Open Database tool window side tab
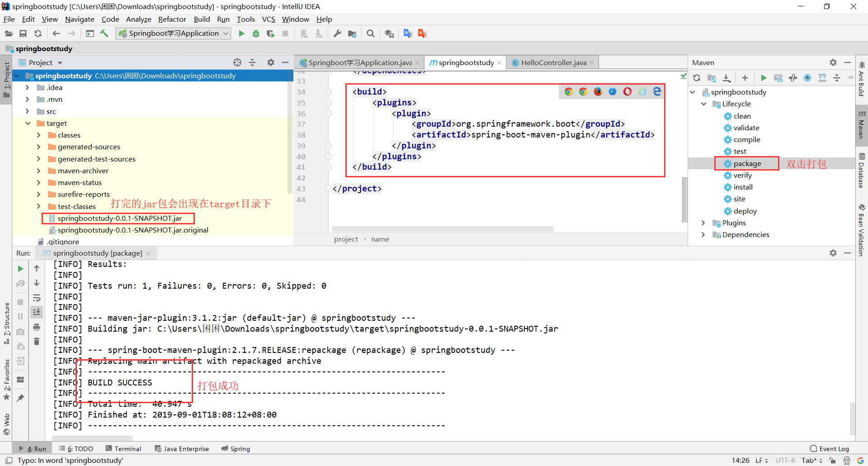868x466 pixels. pyautogui.click(x=861, y=171)
